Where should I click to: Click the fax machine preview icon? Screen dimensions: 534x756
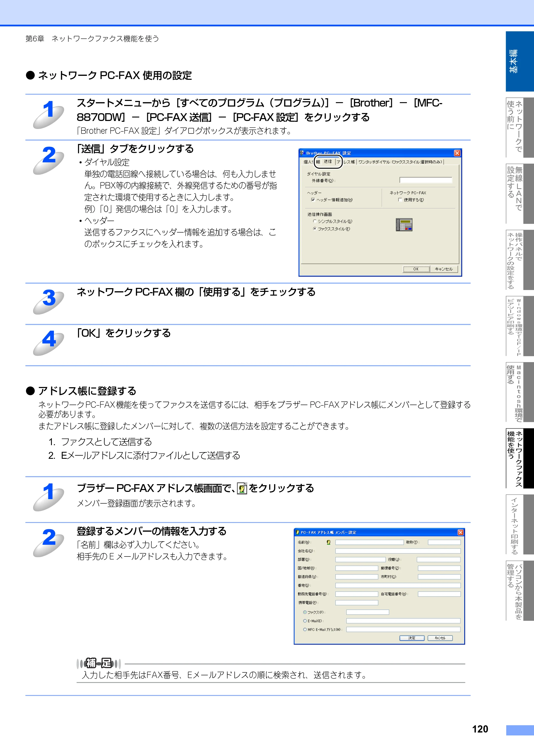404,225
